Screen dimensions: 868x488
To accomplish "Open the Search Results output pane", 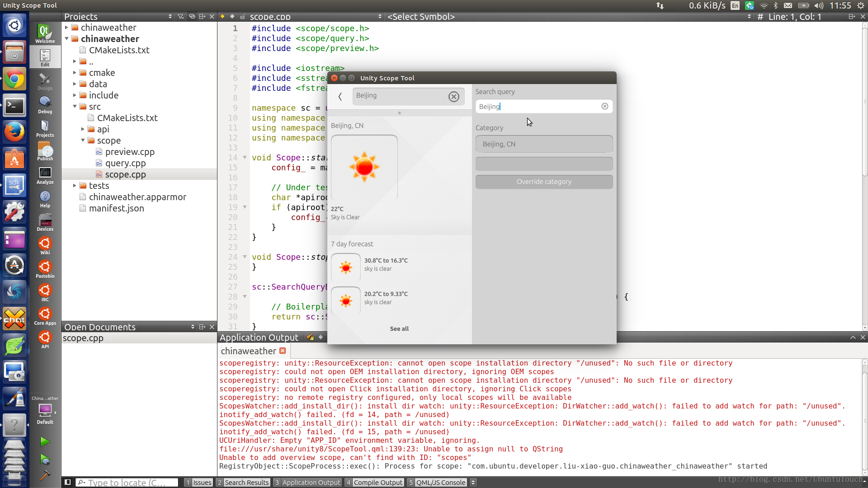I will [243, 482].
